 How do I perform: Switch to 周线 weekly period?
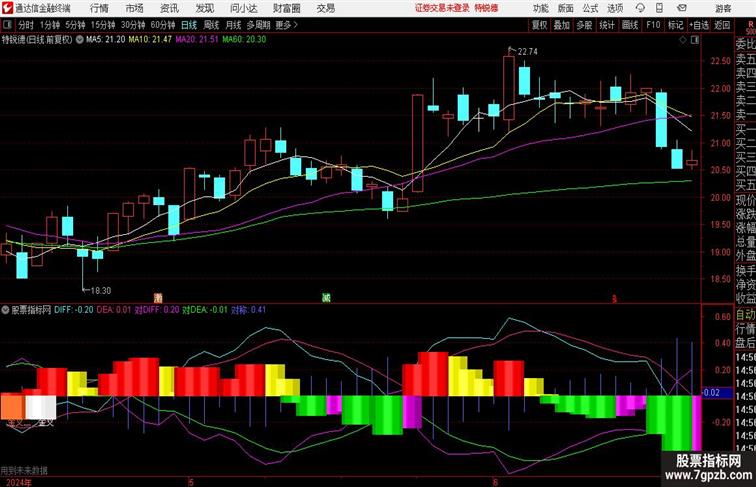click(211, 25)
